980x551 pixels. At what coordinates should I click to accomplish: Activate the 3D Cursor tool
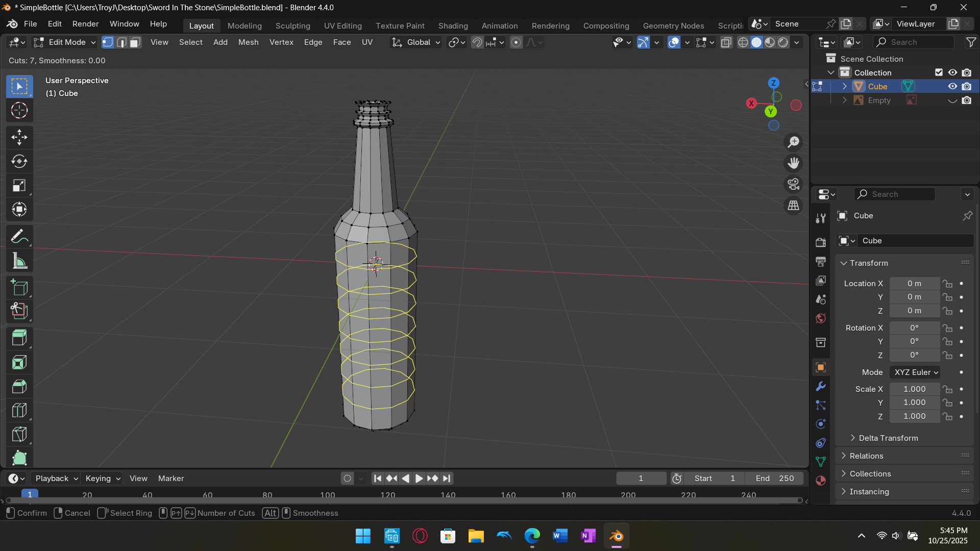coord(19,110)
